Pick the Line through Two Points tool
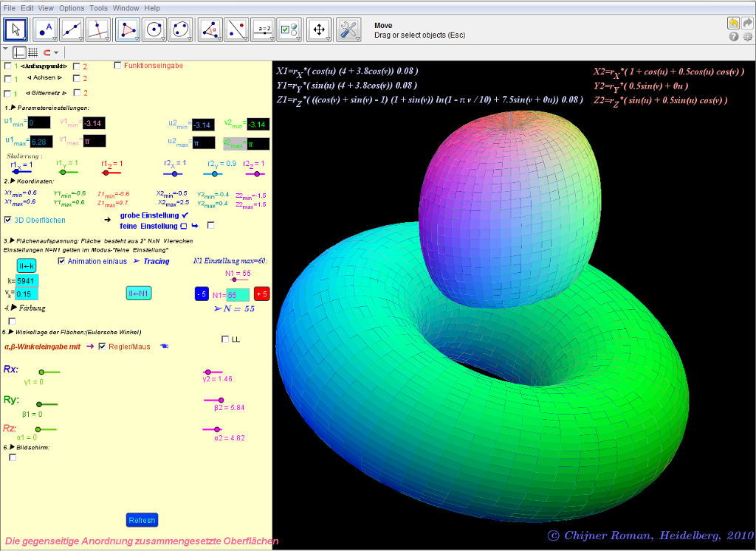This screenshot has width=756, height=551. point(72,30)
